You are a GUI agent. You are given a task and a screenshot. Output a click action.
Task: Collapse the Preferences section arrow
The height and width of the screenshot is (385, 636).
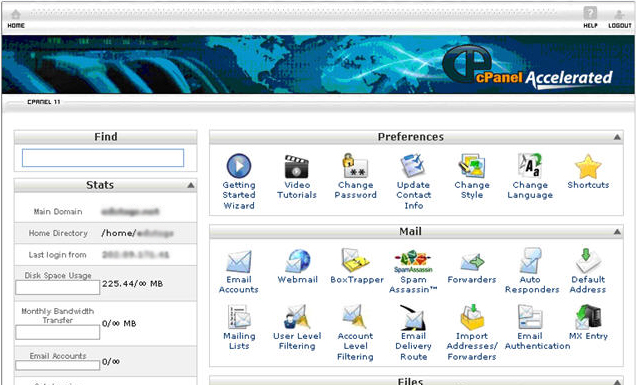617,138
